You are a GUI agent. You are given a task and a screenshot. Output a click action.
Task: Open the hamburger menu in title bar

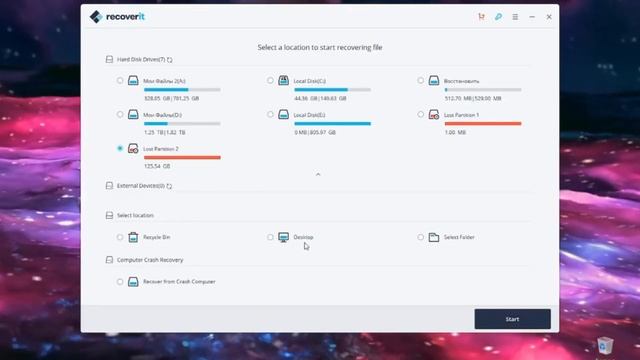point(515,17)
